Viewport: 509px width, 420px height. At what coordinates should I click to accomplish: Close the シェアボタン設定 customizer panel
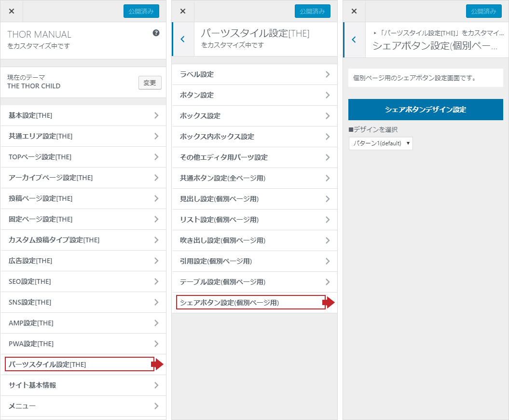pyautogui.click(x=354, y=11)
